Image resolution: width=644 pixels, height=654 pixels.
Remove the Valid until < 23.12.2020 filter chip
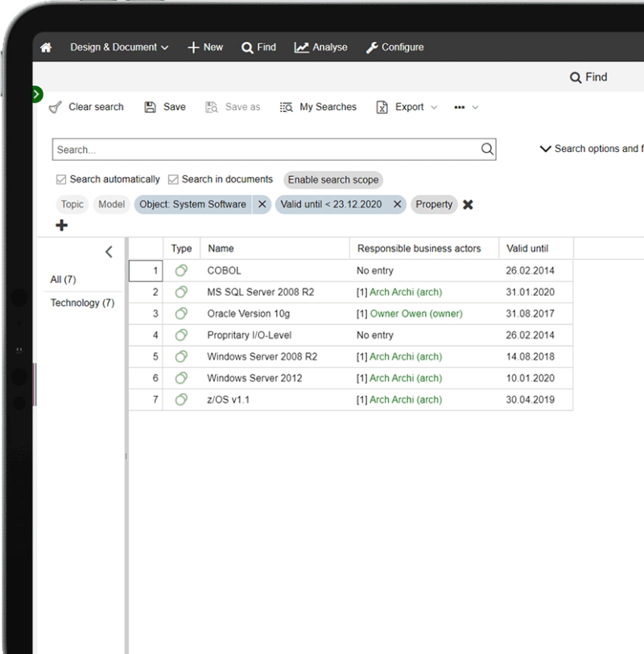(x=395, y=204)
